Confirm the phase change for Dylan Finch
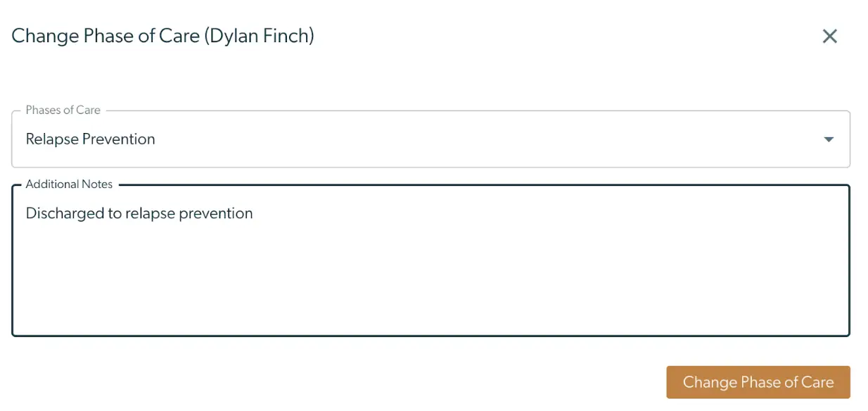The image size is (868, 411). [x=758, y=382]
